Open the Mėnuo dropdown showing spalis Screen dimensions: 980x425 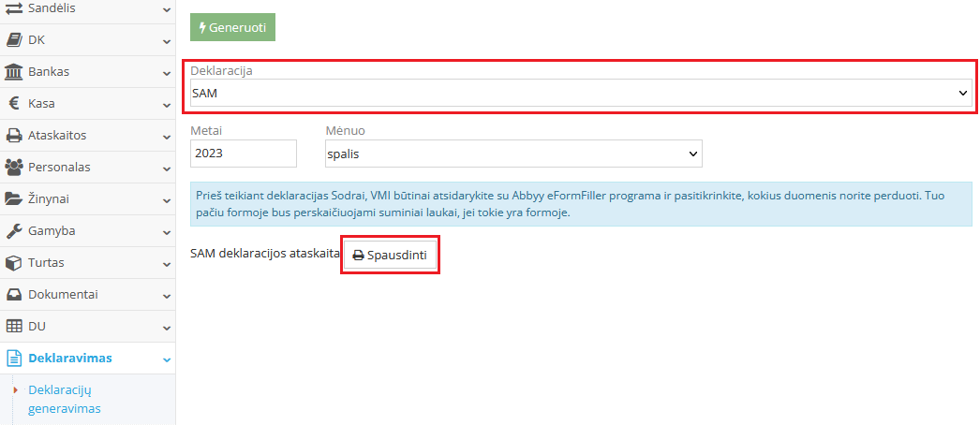point(512,153)
